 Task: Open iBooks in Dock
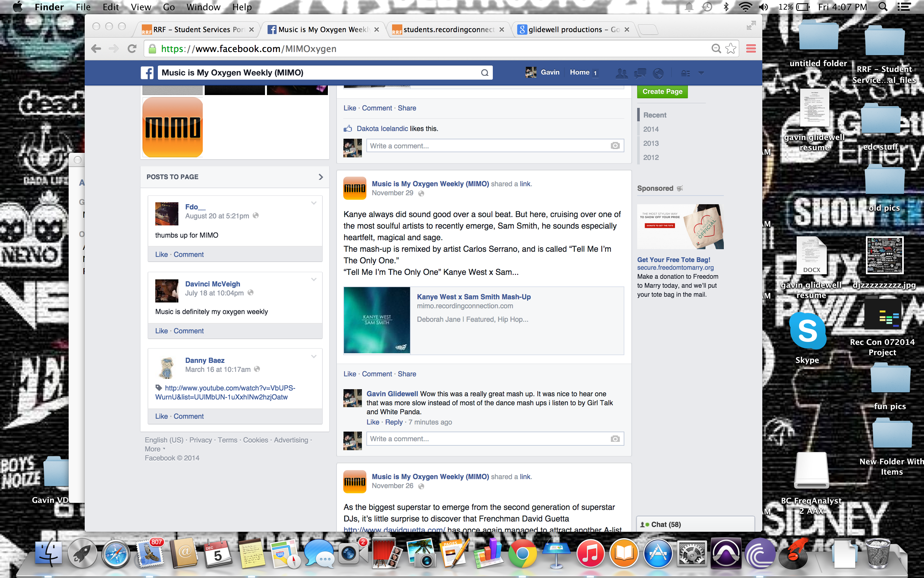point(624,554)
